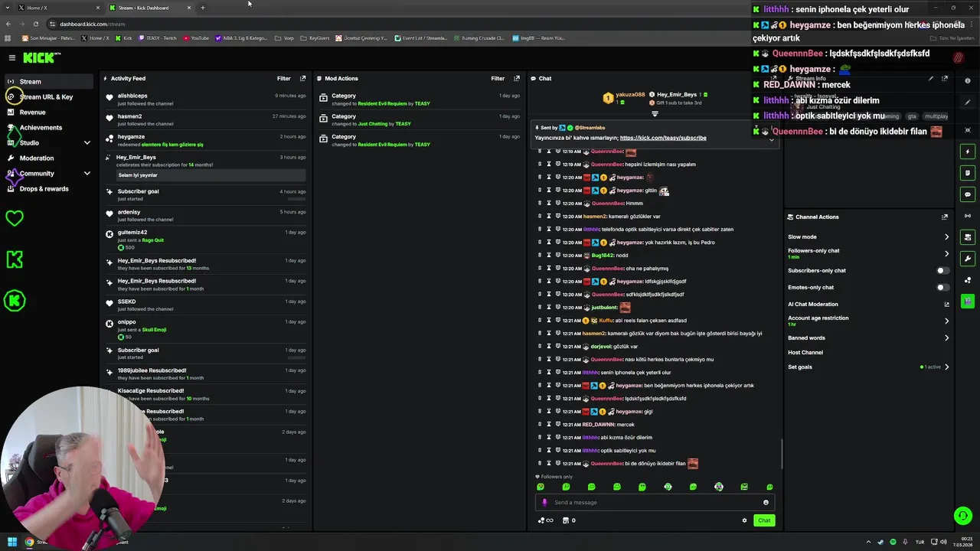Image resolution: width=980 pixels, height=551 pixels.
Task: Reload the page in browser
Action: [x=35, y=24]
